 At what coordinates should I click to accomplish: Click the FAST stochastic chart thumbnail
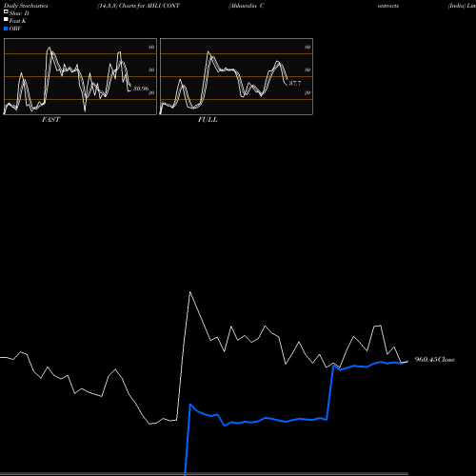80,76
